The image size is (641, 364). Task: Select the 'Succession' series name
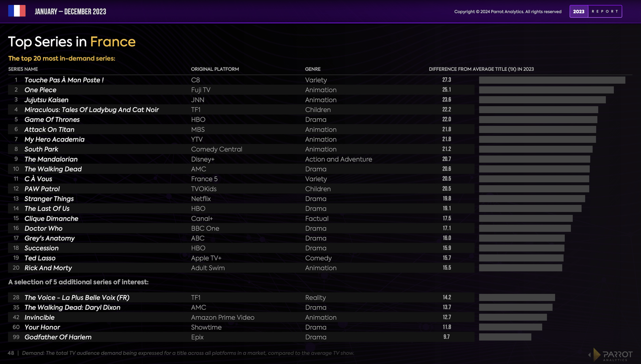point(42,248)
